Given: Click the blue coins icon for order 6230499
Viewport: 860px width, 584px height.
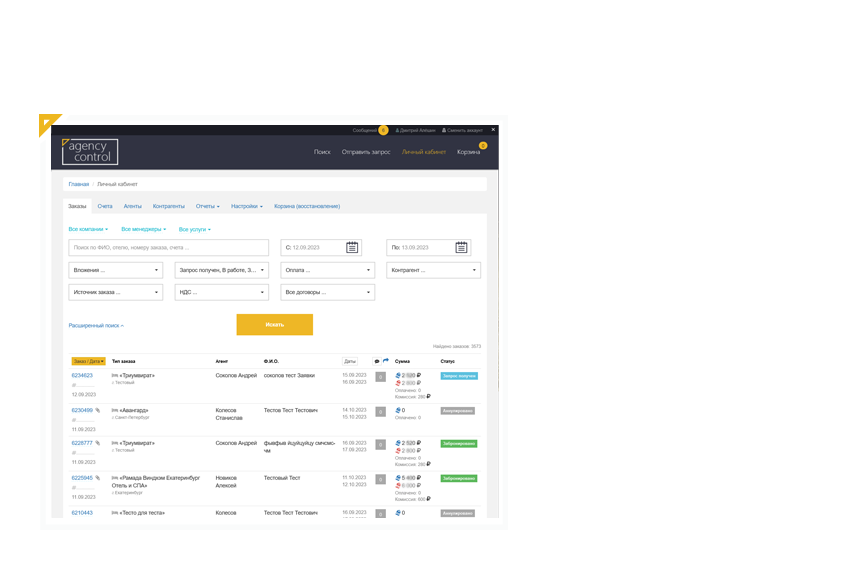Looking at the screenshot, I should click(398, 410).
